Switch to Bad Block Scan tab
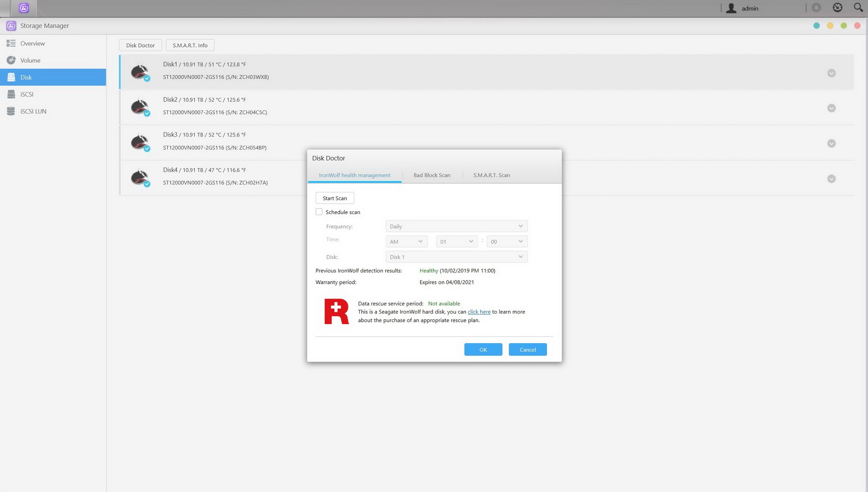Viewport: 868px width, 492px height. click(432, 175)
